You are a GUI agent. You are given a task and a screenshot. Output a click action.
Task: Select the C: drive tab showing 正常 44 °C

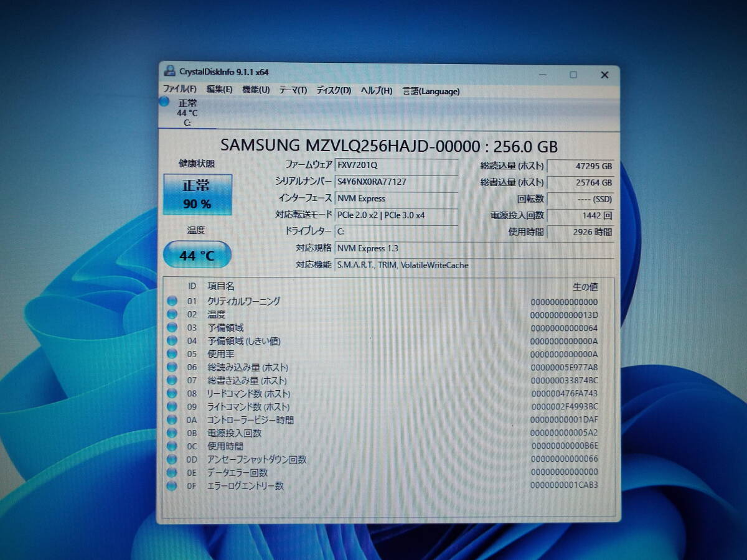(x=187, y=112)
